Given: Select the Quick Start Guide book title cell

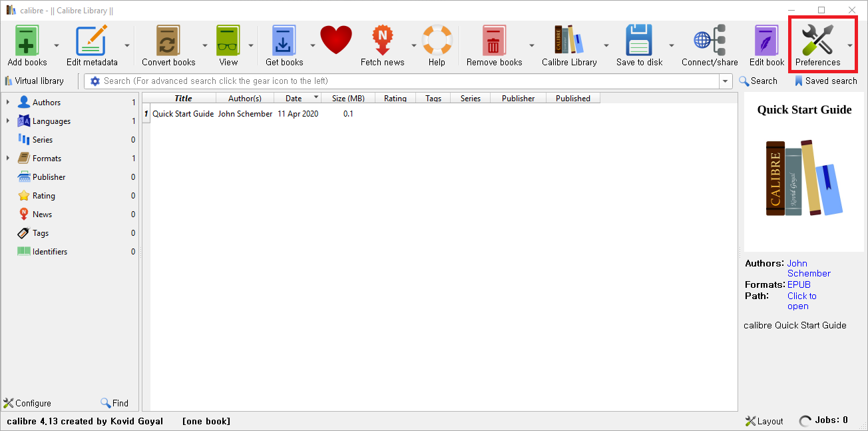Looking at the screenshot, I should click(x=183, y=114).
